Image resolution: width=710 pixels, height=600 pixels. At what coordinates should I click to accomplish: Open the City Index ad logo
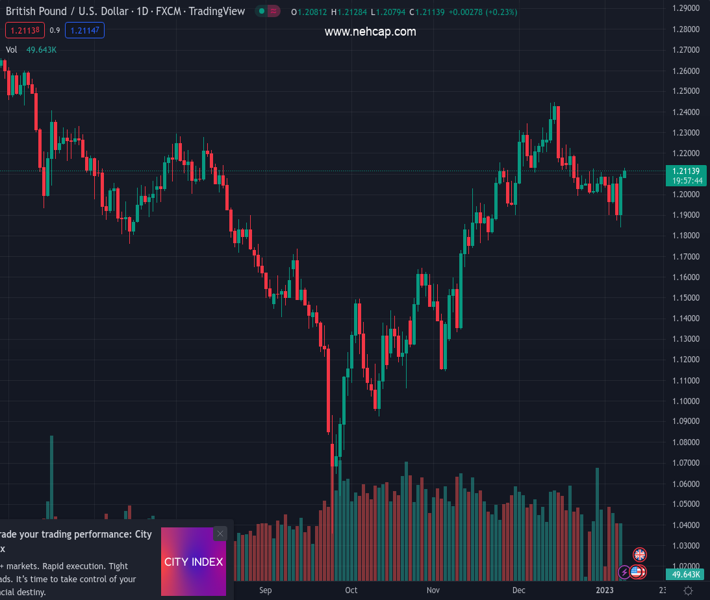point(193,562)
